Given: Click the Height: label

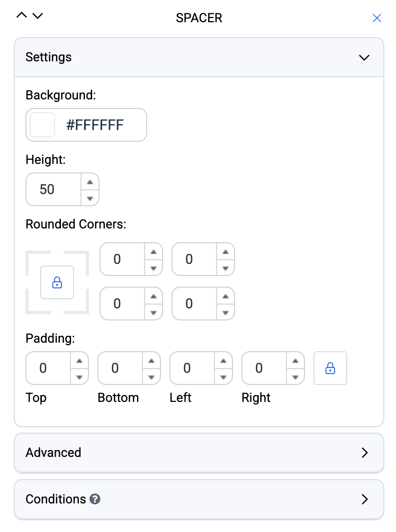Looking at the screenshot, I should 46,160.
